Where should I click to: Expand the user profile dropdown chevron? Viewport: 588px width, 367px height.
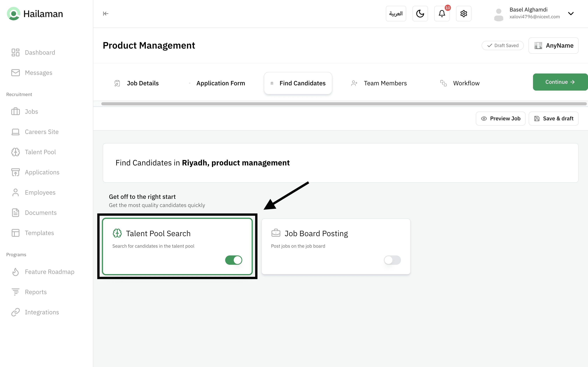(571, 14)
